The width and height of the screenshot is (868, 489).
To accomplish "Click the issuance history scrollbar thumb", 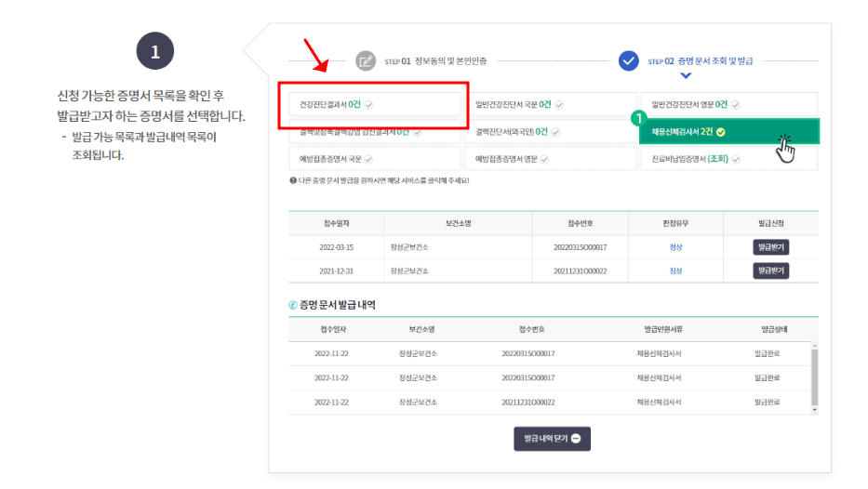I will click(814, 377).
